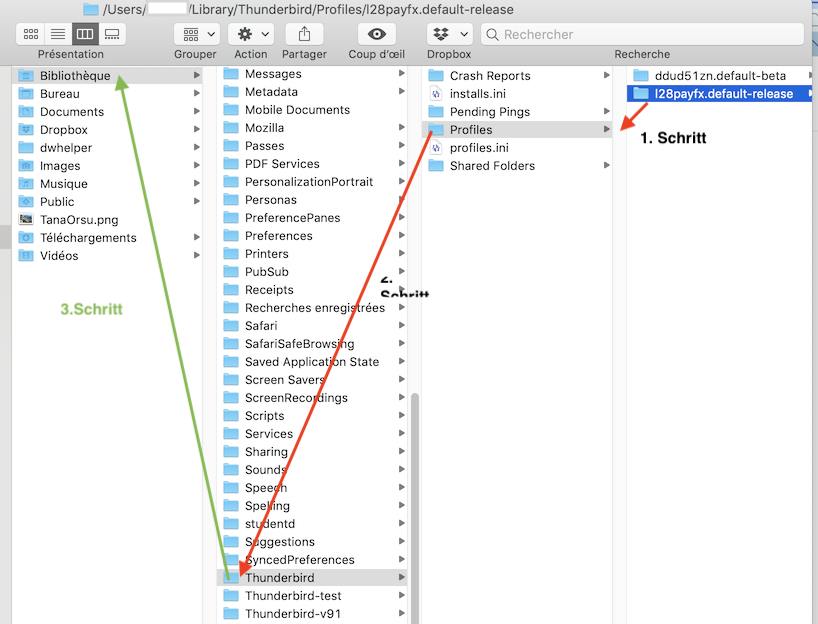This screenshot has height=624, width=818.
Task: Expand the Bureau folder arrow
Action: [197, 93]
